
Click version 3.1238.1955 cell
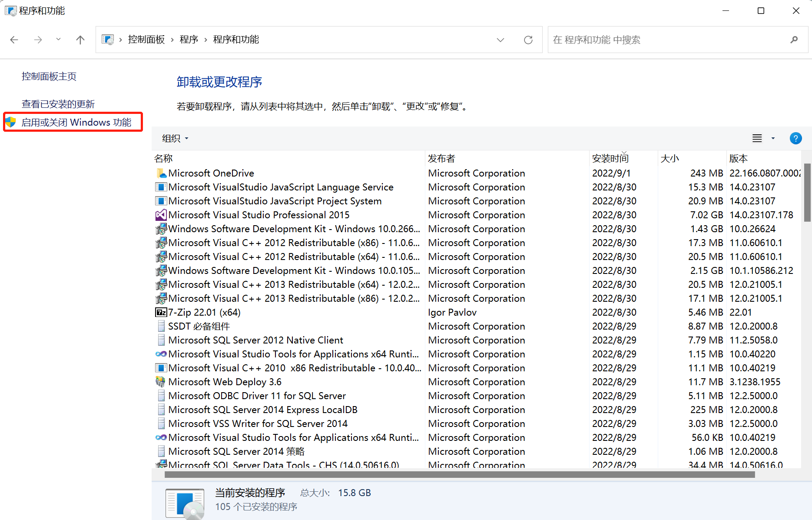(x=755, y=382)
